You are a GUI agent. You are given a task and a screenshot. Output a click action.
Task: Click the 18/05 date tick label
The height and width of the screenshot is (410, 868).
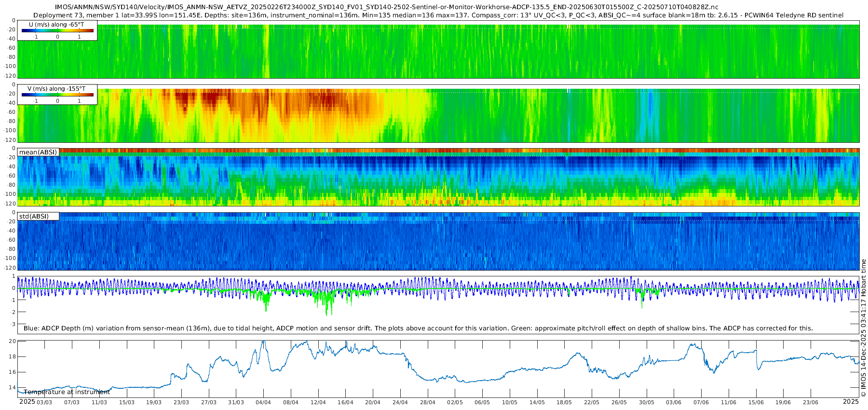coord(564,402)
